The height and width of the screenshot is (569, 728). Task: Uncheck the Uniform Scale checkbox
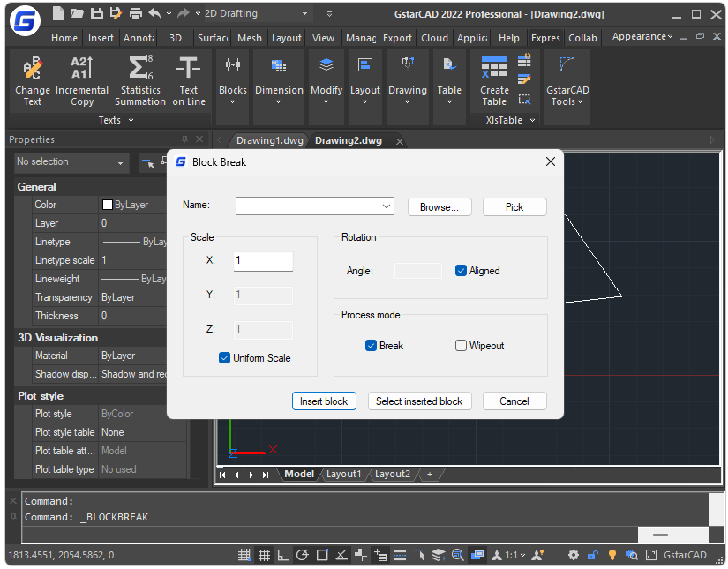coord(224,358)
